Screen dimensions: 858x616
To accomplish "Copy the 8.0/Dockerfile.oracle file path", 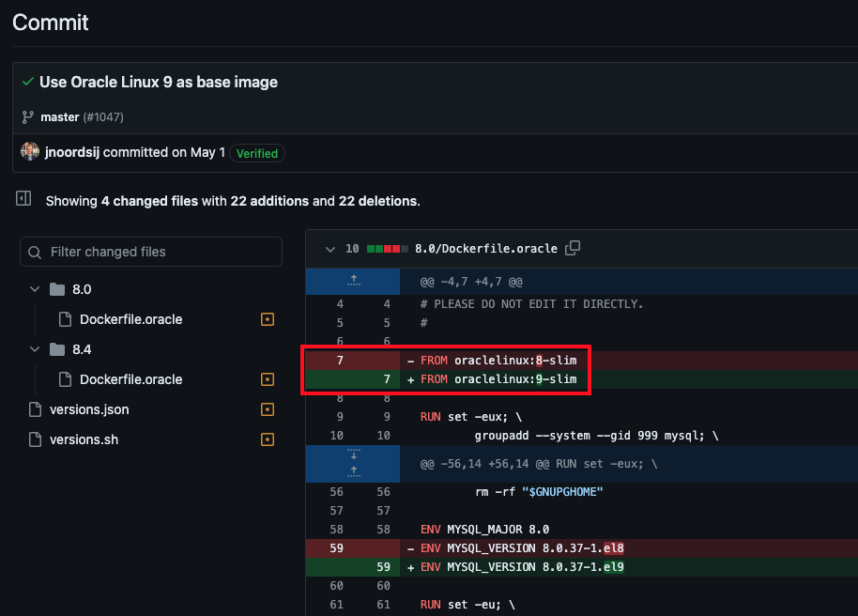I will pos(573,248).
